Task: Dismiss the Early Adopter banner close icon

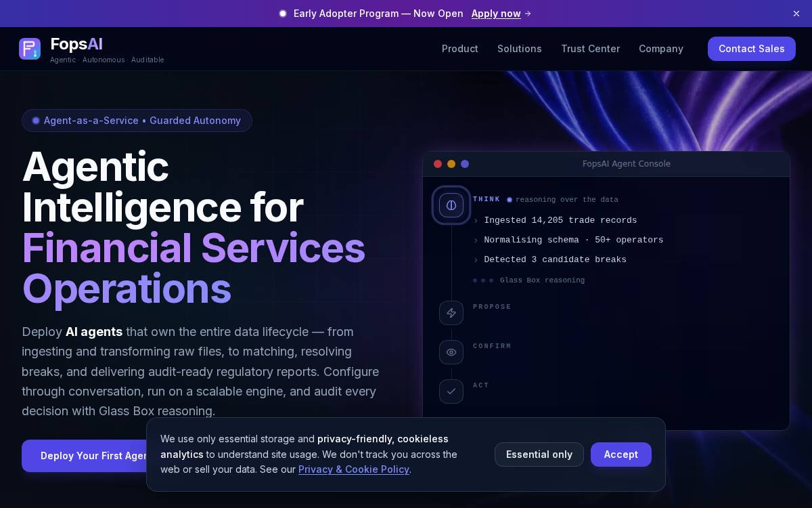Action: [796, 14]
